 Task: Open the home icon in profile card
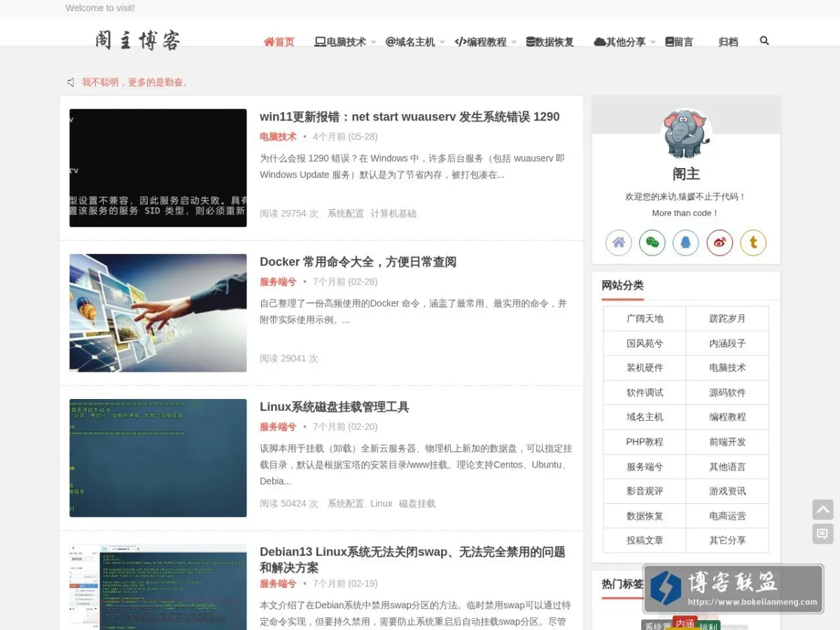(619, 243)
